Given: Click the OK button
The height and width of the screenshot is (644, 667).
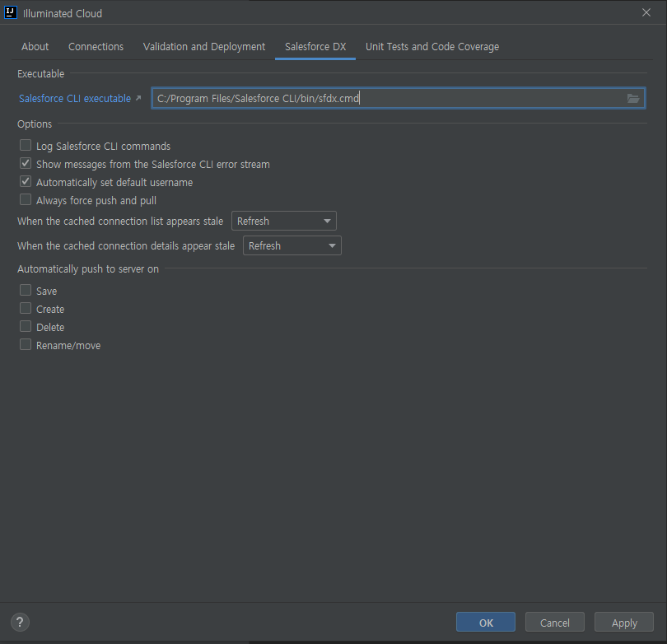Looking at the screenshot, I should (486, 623).
